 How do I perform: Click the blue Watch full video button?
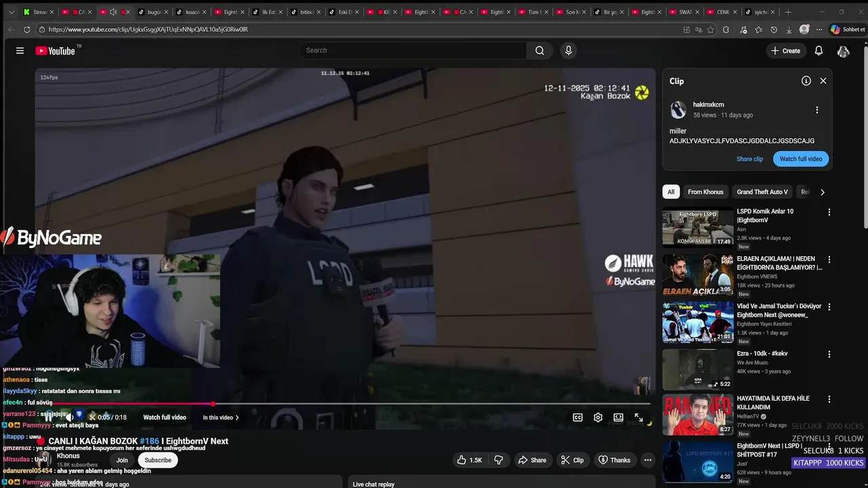coord(801,159)
